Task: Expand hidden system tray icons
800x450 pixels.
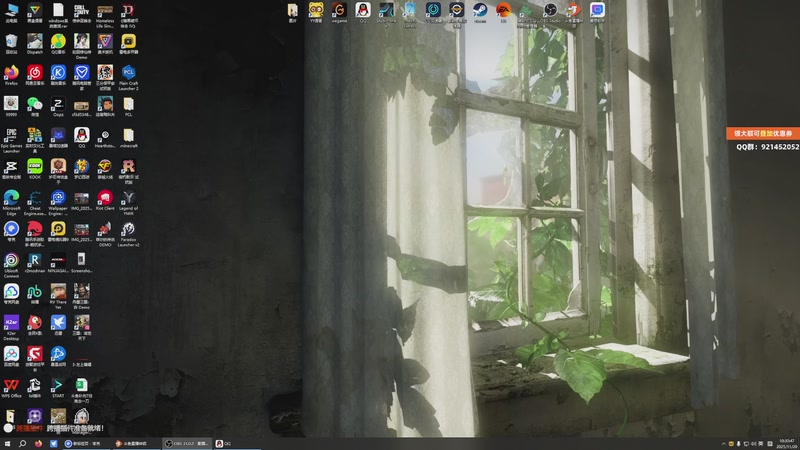Action: click(x=723, y=444)
